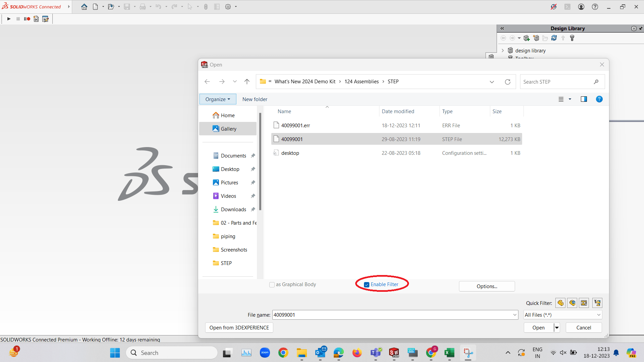Click New folder

click(255, 99)
